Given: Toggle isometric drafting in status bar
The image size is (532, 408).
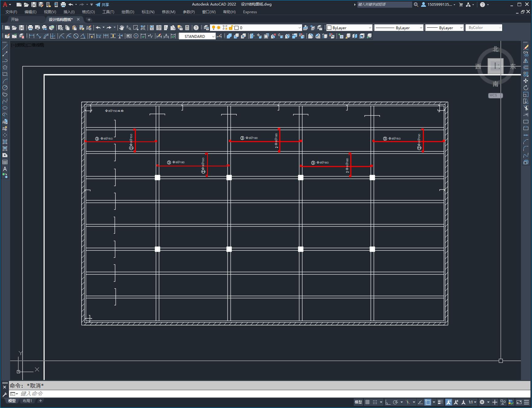Looking at the screenshot, I should 408,402.
